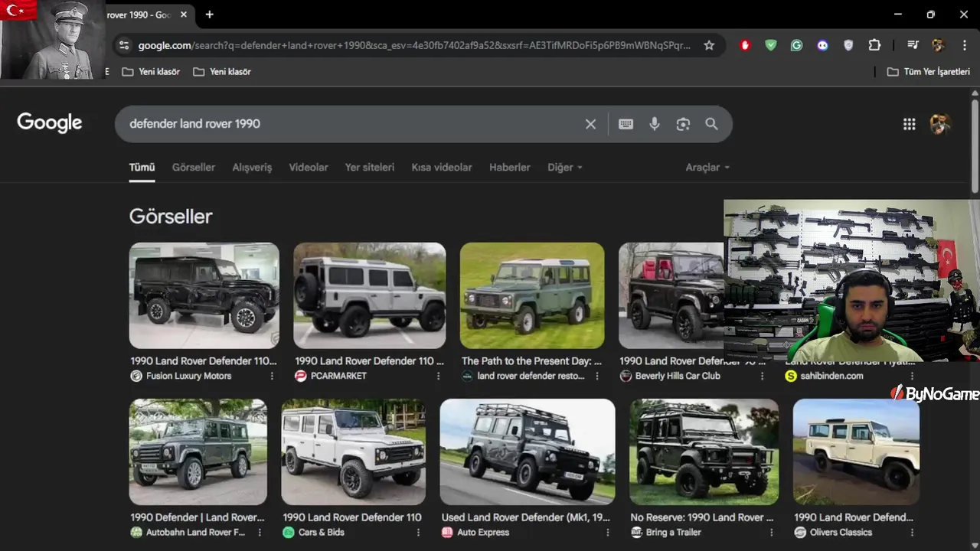Screen dimensions: 980x551
Task: Switch to the Alışveriş tab
Action: point(252,167)
